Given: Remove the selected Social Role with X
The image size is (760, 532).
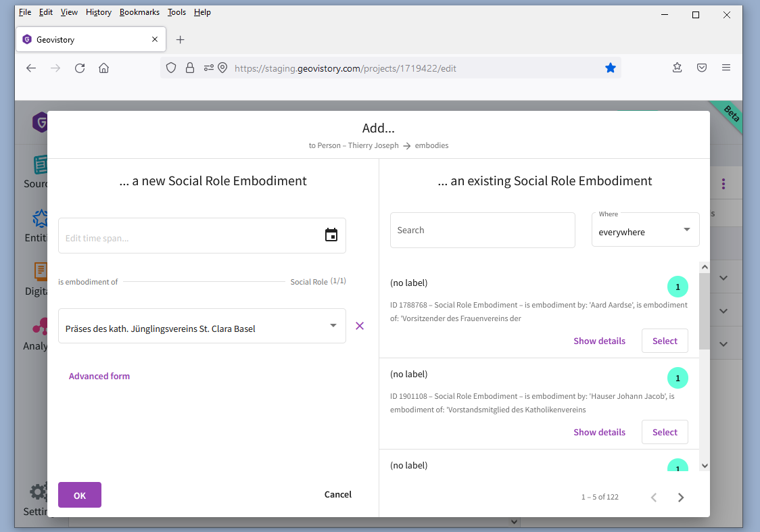Looking at the screenshot, I should (x=360, y=326).
